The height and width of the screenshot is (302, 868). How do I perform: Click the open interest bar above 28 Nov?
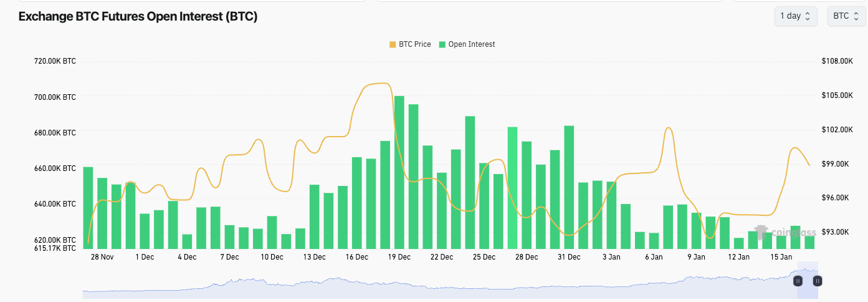tap(102, 213)
